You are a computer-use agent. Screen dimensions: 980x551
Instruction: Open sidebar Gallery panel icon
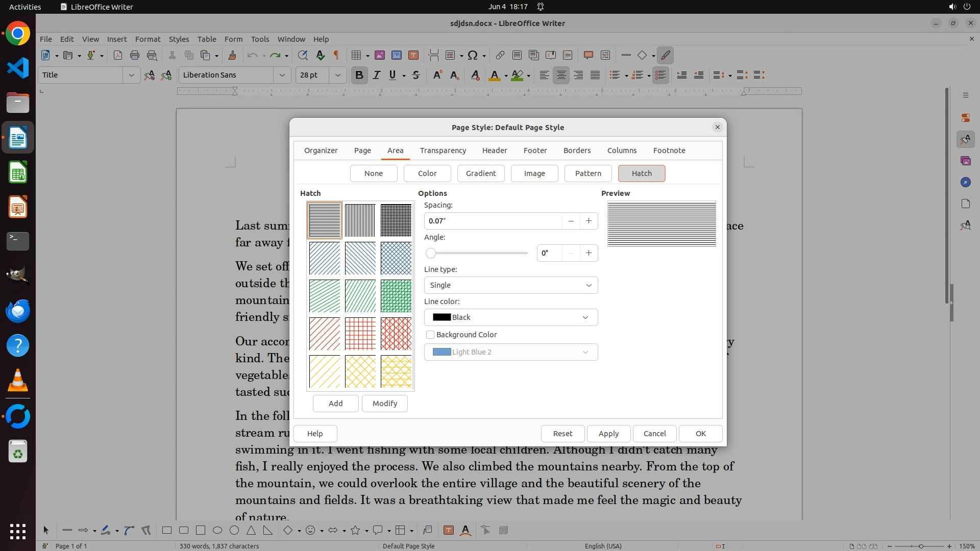click(965, 161)
